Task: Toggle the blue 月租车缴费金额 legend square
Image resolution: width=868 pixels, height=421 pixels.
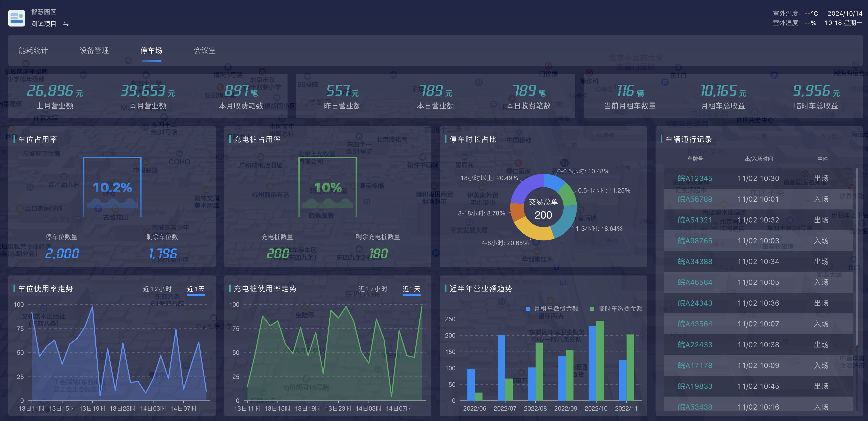Action: point(528,309)
